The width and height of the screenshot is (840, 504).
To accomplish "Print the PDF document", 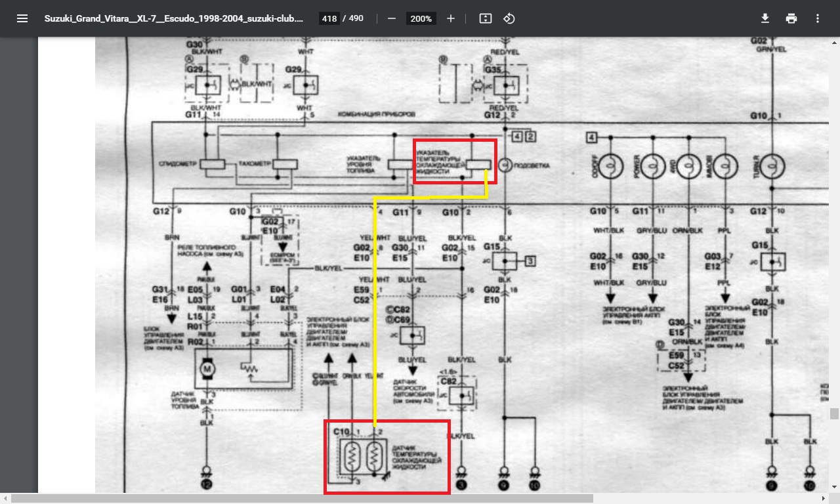I will point(791,18).
